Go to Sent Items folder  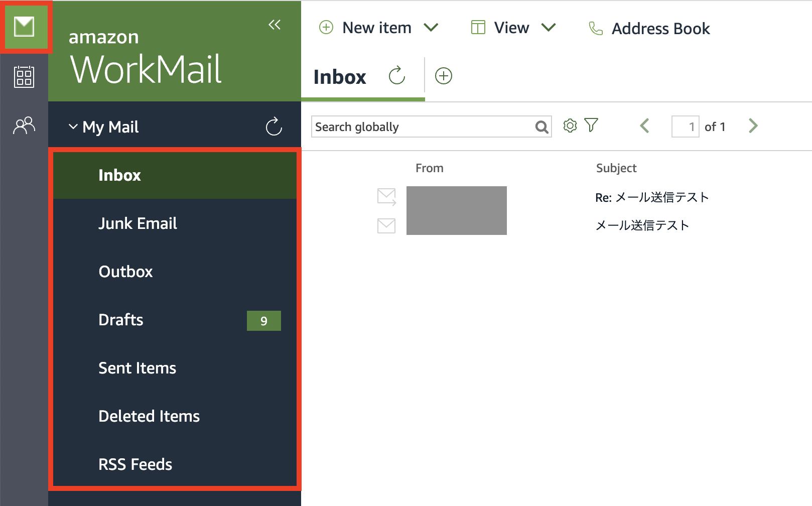pyautogui.click(x=137, y=368)
